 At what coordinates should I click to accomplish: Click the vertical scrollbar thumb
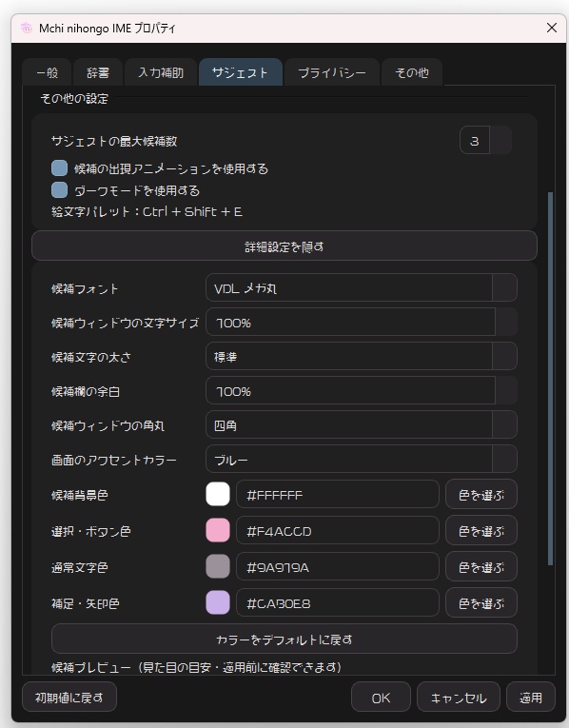point(550,379)
